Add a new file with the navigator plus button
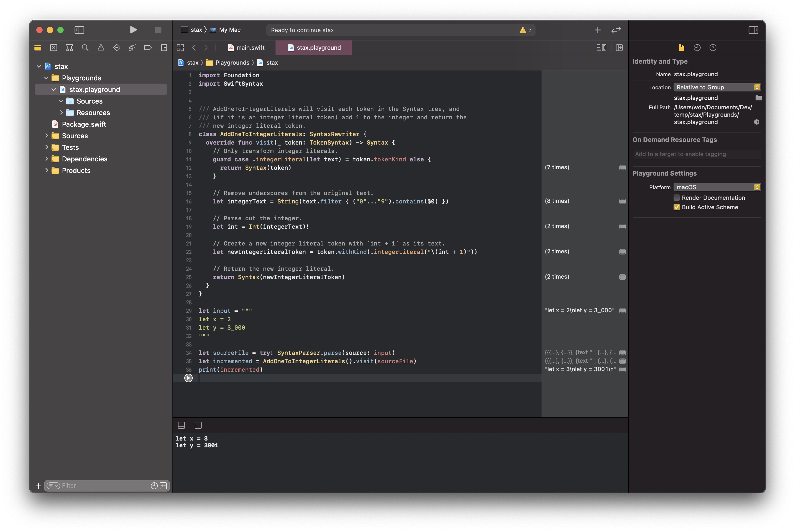Image resolution: width=795 pixels, height=532 pixels. (x=38, y=486)
